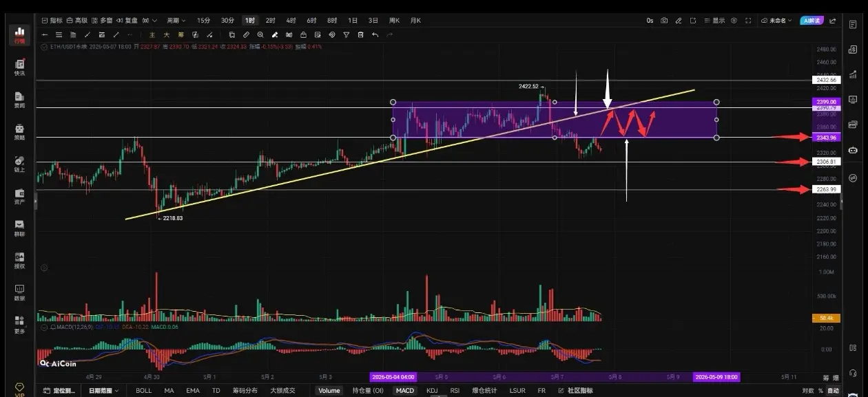
Task: Toggle the Volume indicator
Action: 329,390
